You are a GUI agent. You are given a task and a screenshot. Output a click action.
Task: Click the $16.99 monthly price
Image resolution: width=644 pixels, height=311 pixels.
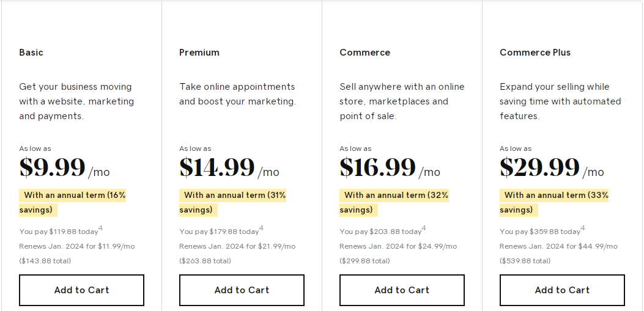click(x=377, y=167)
